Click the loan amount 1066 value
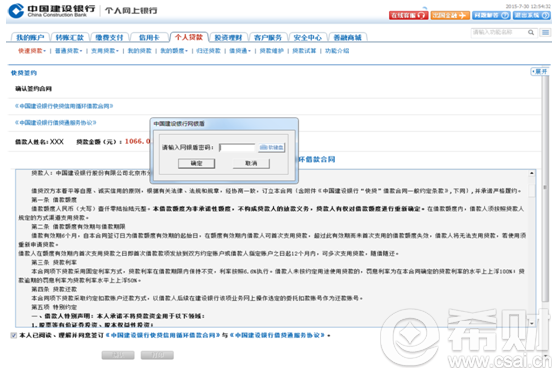552x368 pixels. [138, 141]
